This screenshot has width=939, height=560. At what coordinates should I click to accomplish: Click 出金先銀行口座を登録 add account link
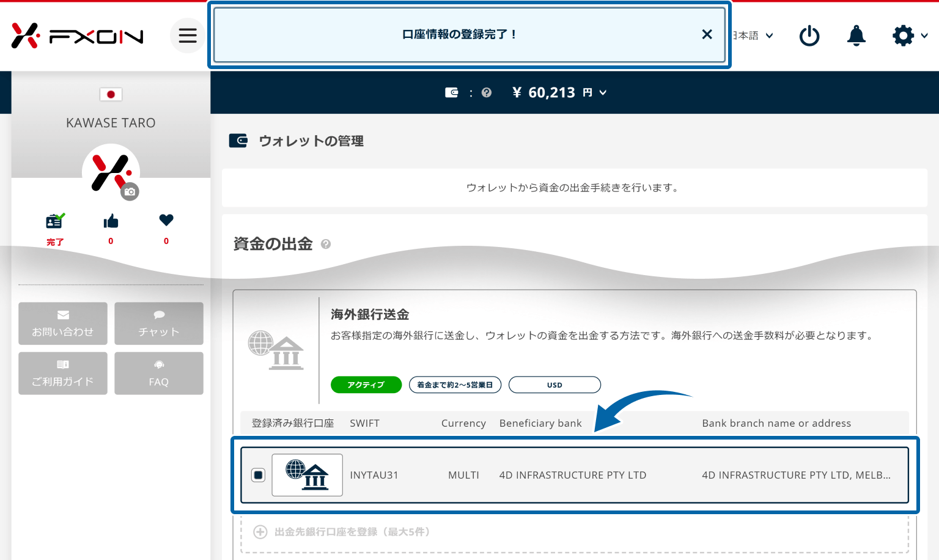(x=352, y=532)
